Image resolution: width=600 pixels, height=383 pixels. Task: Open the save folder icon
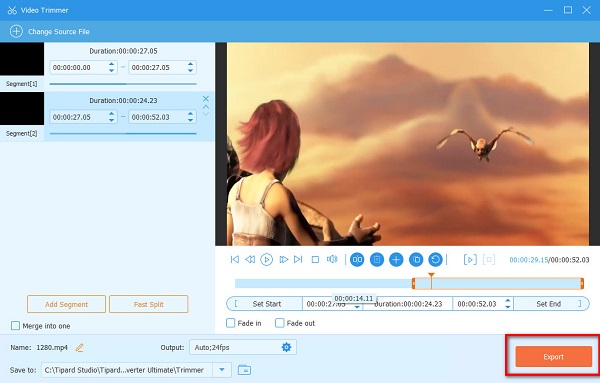(244, 370)
